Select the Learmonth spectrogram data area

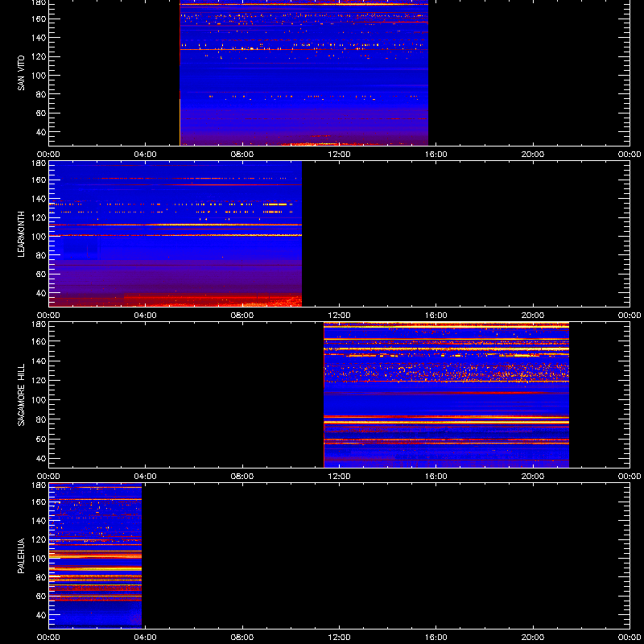click(175, 233)
